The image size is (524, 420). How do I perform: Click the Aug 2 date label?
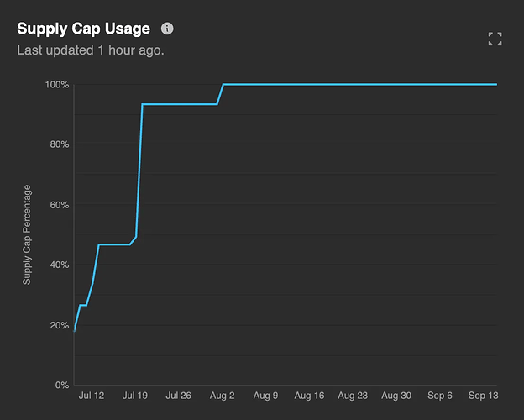point(222,395)
